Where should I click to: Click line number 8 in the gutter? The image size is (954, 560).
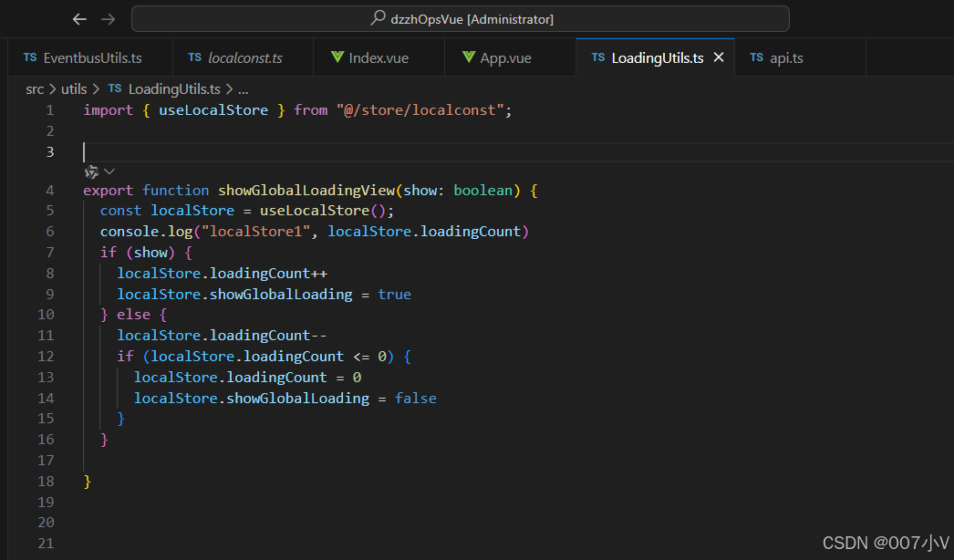(49, 273)
